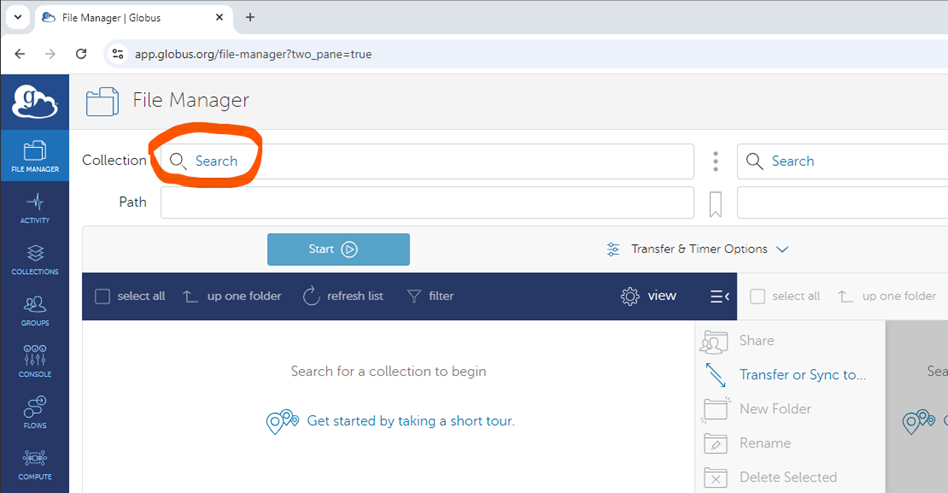Image resolution: width=948 pixels, height=493 pixels.
Task: Click right pane 'up one folder' button
Action: coord(887,296)
